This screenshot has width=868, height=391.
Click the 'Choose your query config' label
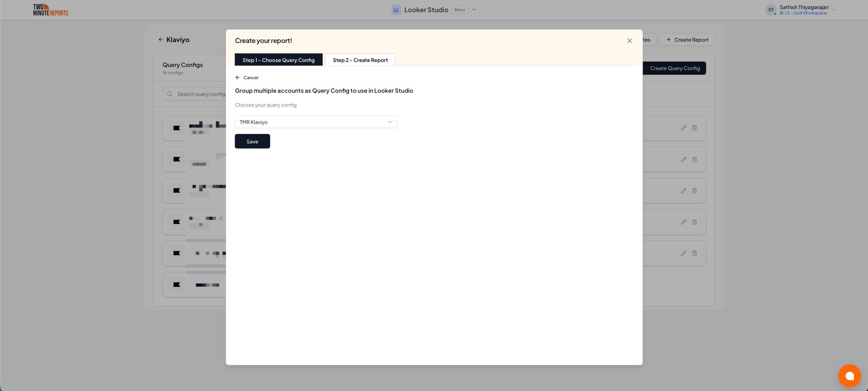(266, 105)
